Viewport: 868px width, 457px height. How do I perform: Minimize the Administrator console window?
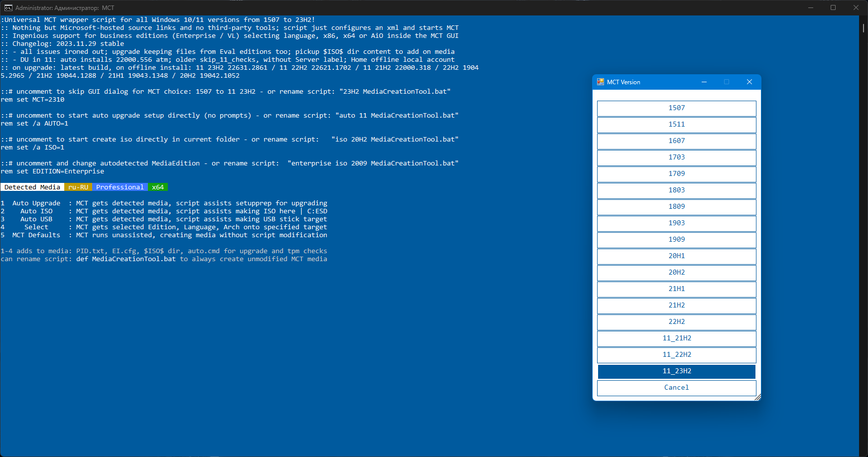tap(810, 8)
